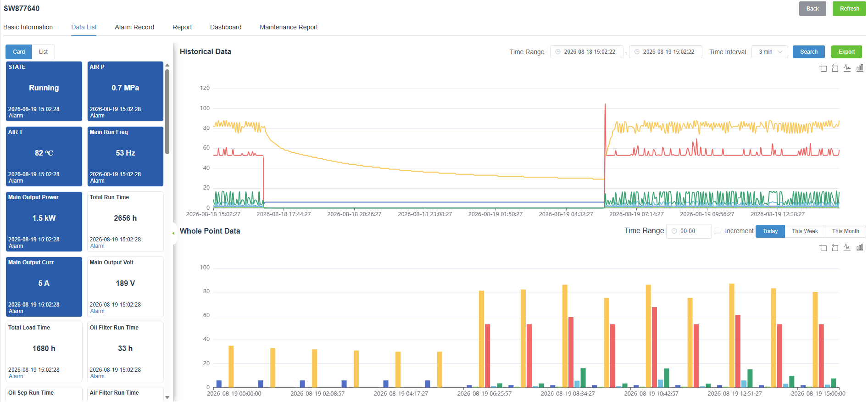The height and width of the screenshot is (402, 868).
Task: Click area zoom icon above Whole Point Data chart
Action: point(823,247)
